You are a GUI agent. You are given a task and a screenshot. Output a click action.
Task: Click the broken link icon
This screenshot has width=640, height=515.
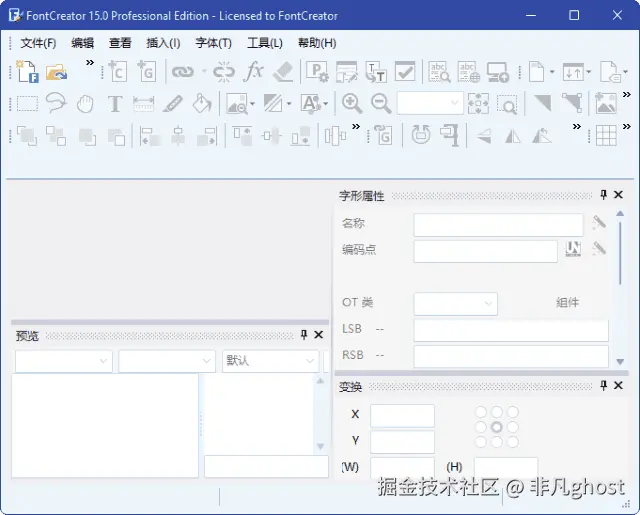pyautogui.click(x=224, y=72)
